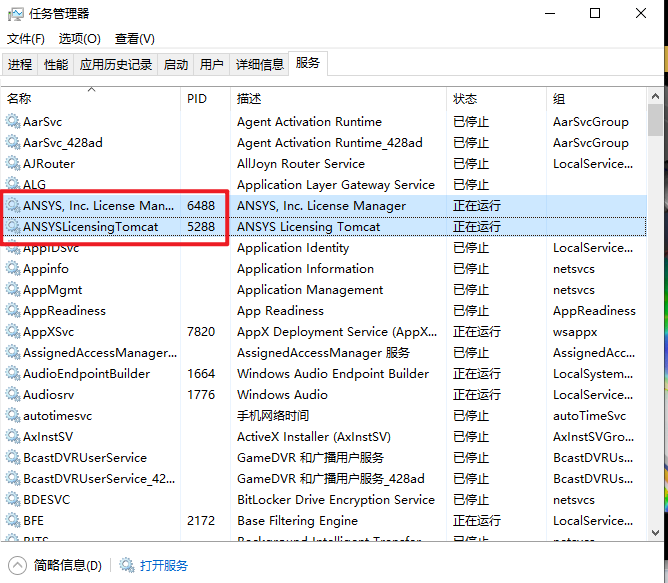Open the 文件(F) menu

point(26,39)
